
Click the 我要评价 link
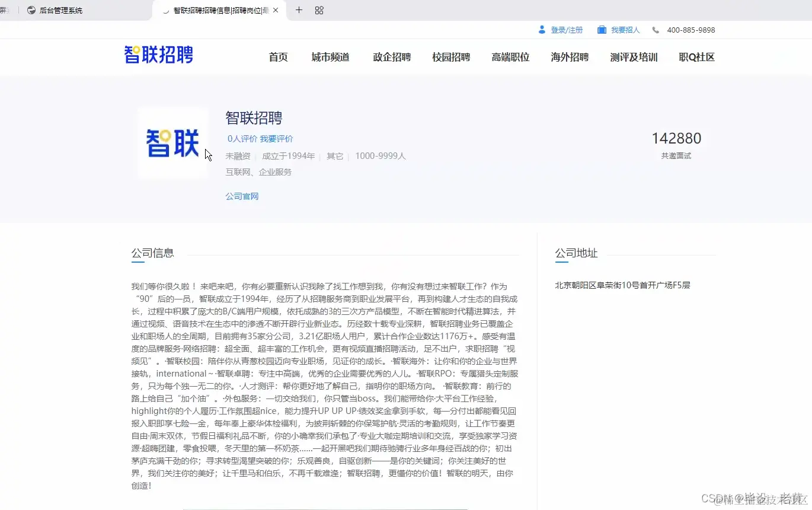pos(276,139)
